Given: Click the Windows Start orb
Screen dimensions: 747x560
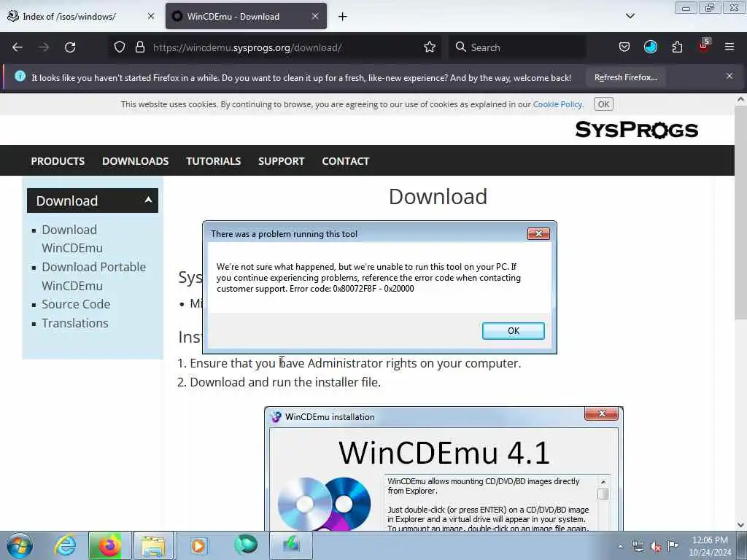Looking at the screenshot, I should [20, 545].
